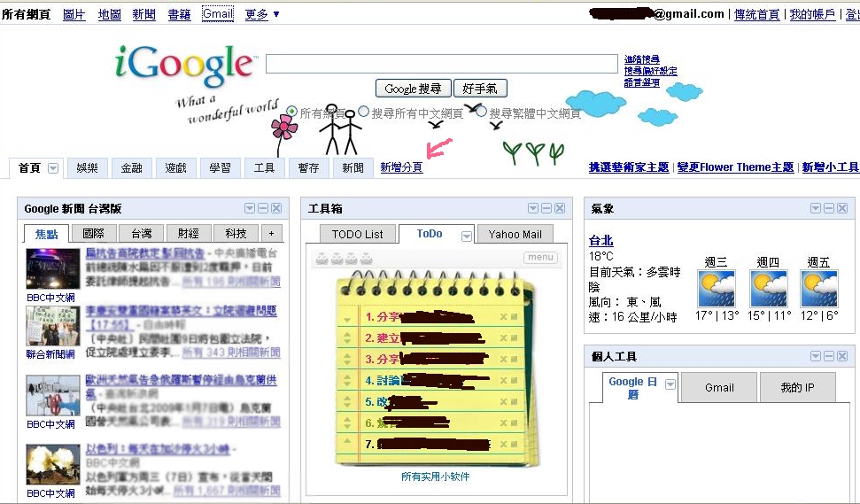The height and width of the screenshot is (504, 860).
Task: Minimize the 氣象 weather gadget
Action: point(829,208)
